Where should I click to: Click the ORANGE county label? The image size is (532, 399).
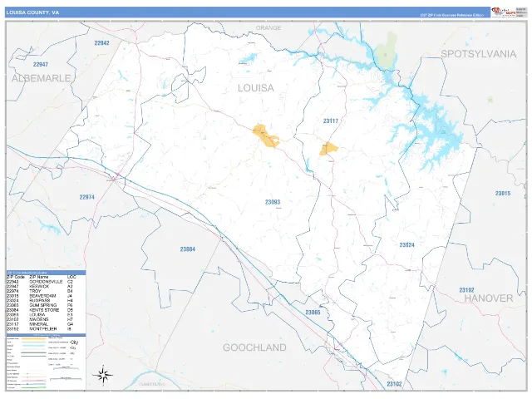click(x=268, y=27)
